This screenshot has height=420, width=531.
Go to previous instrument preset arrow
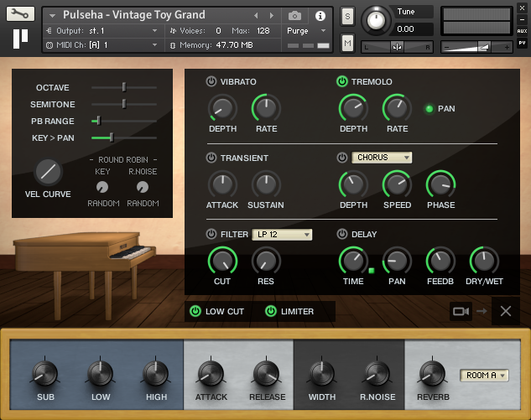(x=256, y=16)
